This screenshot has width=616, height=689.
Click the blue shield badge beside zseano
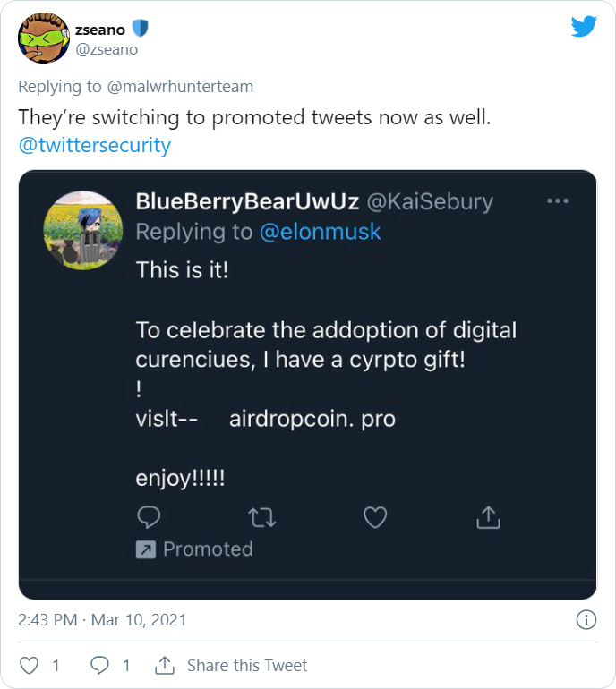(140, 30)
